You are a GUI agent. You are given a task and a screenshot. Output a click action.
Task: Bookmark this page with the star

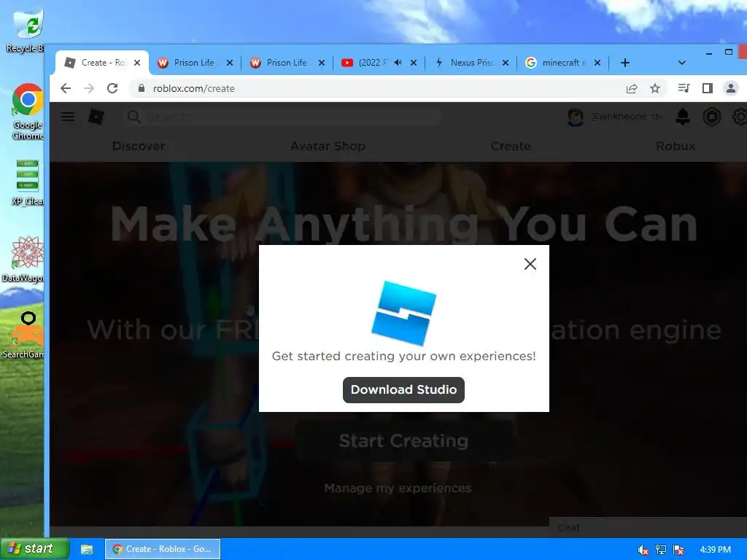tap(655, 88)
